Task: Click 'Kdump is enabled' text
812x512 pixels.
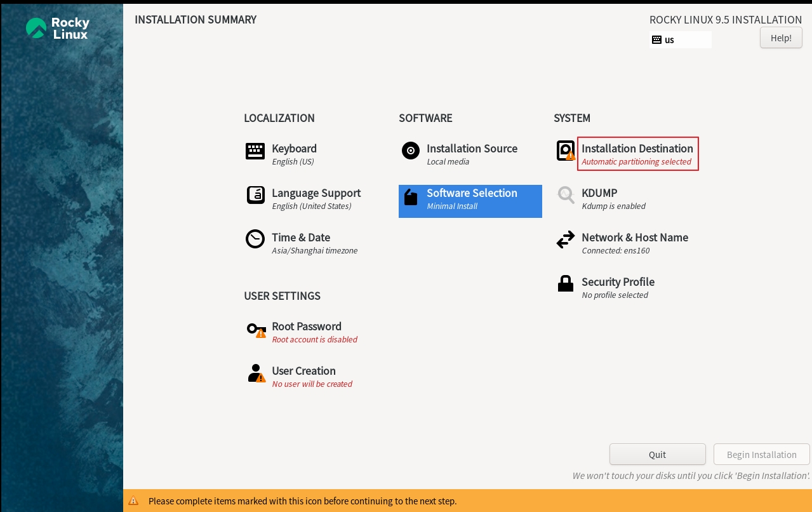Action: coord(613,206)
